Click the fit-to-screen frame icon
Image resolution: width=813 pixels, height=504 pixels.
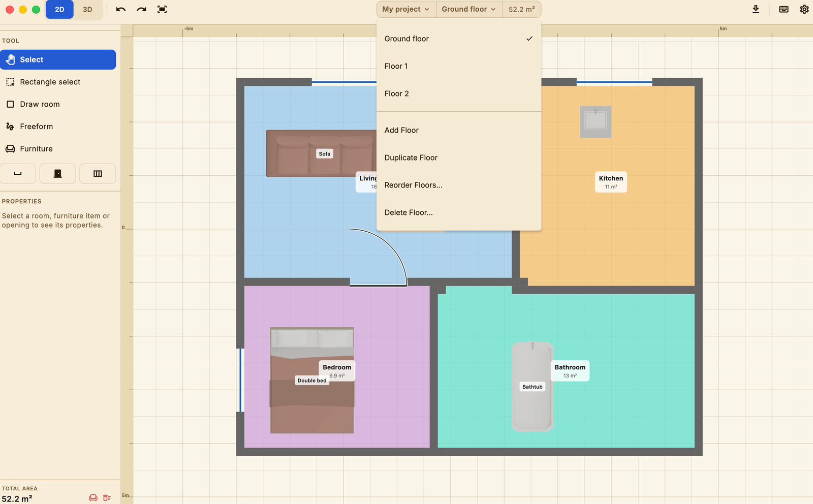162,9
